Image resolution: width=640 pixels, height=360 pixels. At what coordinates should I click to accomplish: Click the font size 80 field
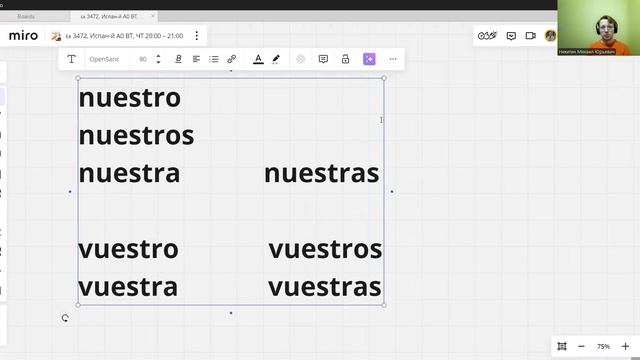coord(143,59)
